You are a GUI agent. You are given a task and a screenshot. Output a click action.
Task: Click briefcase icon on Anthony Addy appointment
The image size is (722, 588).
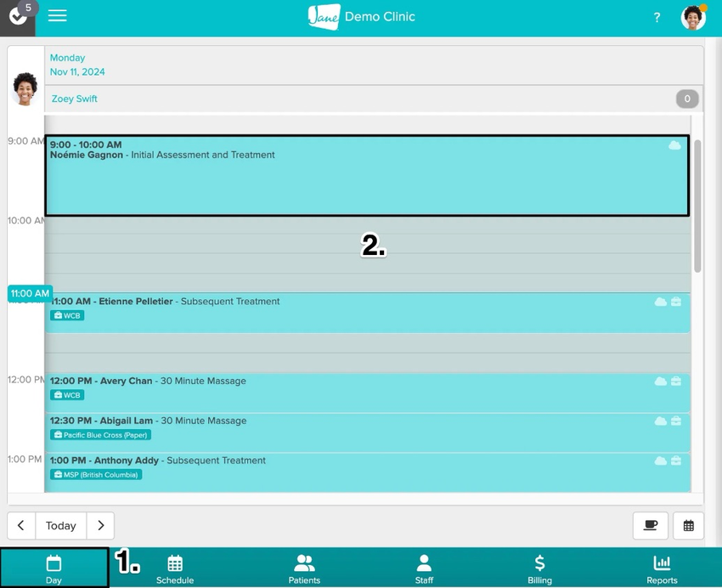[676, 461]
